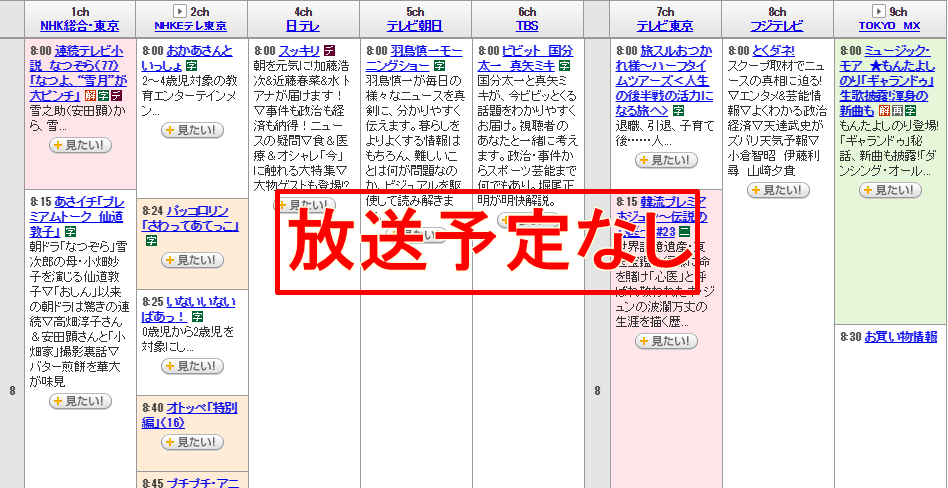
Task: Open the テレビ朝日 channel link
Action: 415,26
